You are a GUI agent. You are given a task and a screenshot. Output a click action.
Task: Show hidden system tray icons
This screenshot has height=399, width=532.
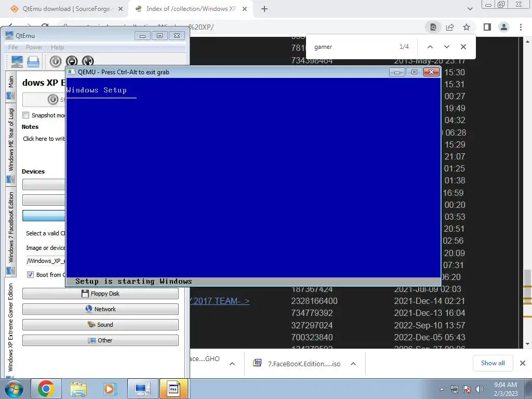pyautogui.click(x=442, y=389)
